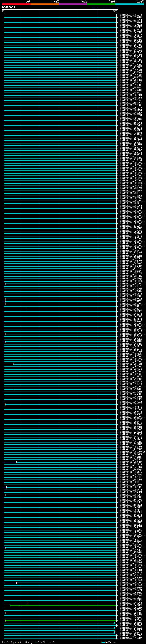Select label UniRef100_Q6TKQ9

pos(131,47)
